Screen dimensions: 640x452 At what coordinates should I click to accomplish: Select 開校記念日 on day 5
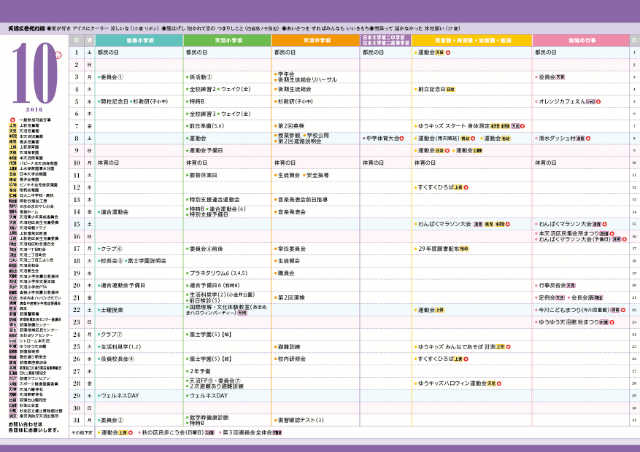coord(114,101)
